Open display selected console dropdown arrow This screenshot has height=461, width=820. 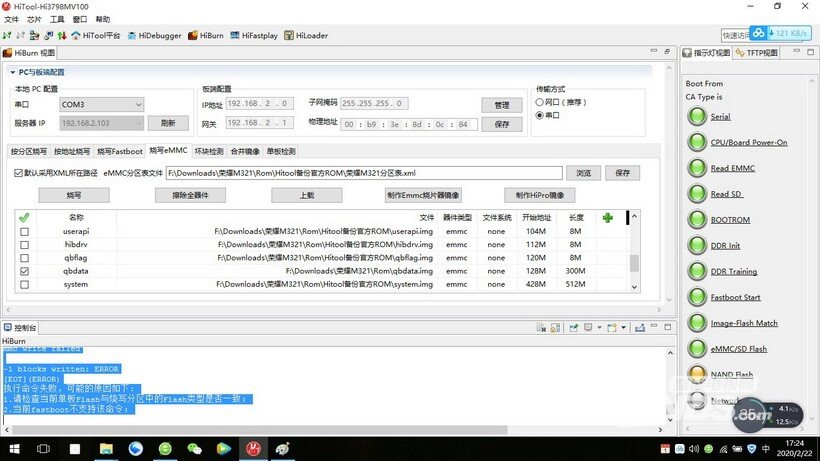click(599, 328)
